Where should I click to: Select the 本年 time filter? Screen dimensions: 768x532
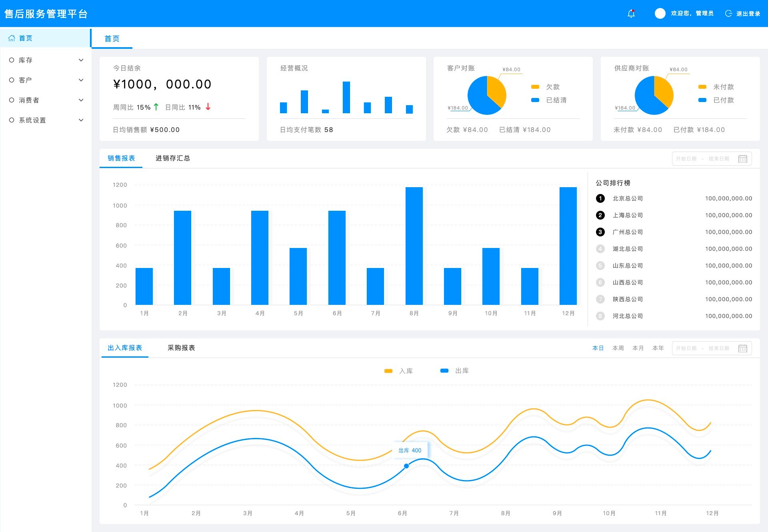pos(658,348)
